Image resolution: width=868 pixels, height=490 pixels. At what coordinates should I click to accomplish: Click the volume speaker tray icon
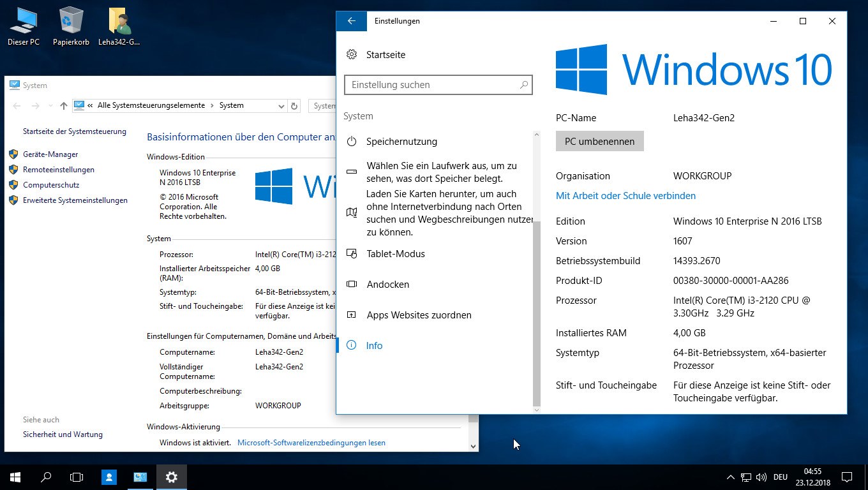point(761,477)
